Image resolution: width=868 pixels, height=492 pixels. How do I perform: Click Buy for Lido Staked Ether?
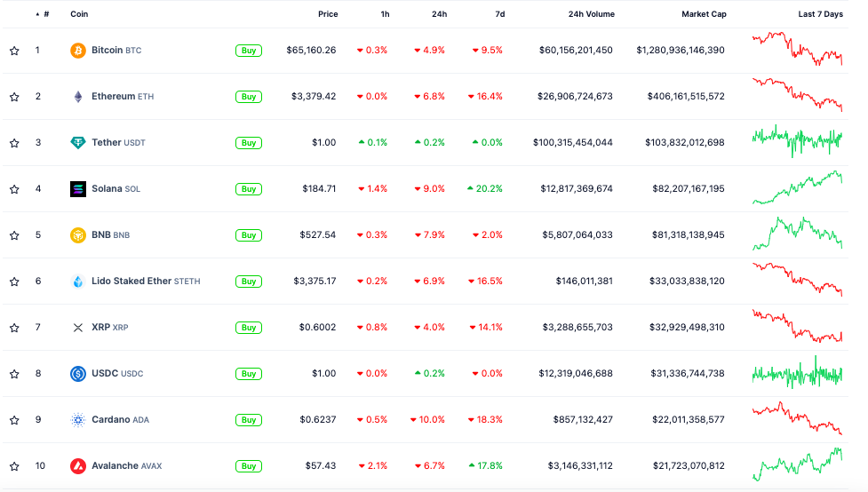249,282
